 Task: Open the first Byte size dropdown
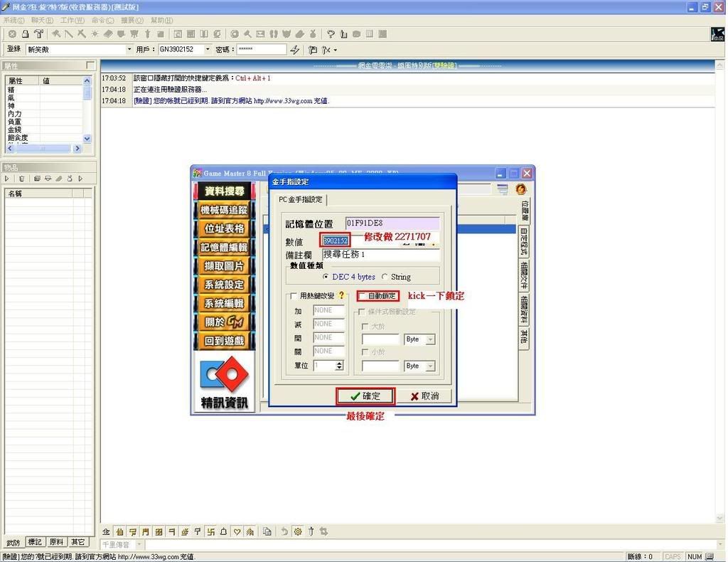coord(430,340)
